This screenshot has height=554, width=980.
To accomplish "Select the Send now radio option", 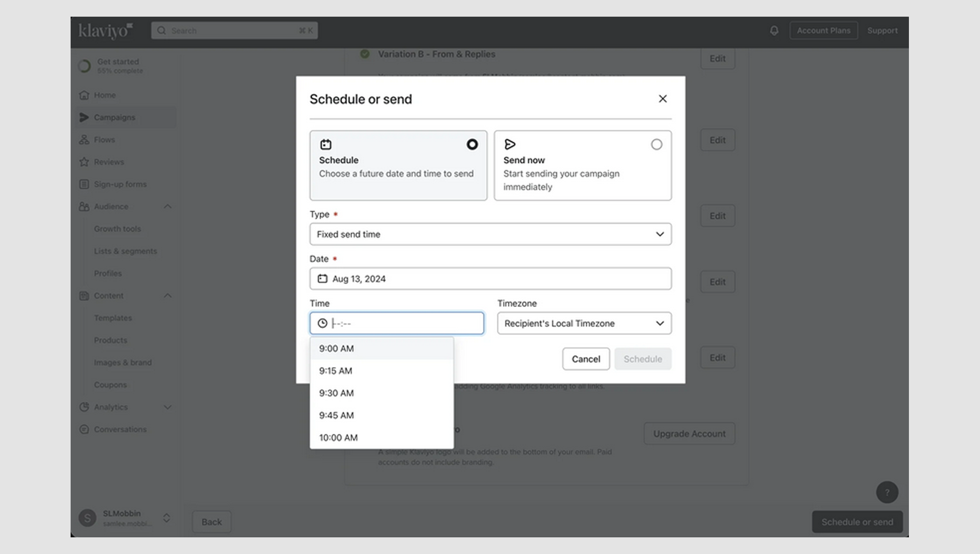I will pyautogui.click(x=656, y=144).
